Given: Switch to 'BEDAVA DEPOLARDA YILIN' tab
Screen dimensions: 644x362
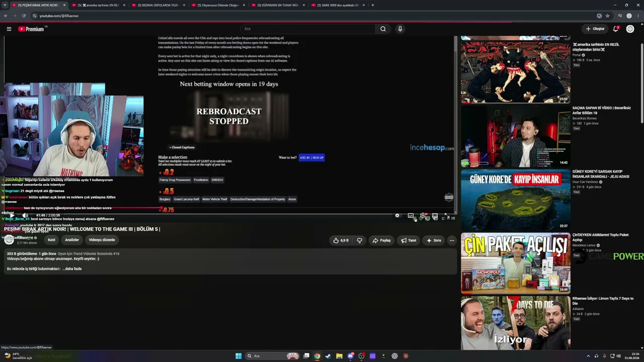Looking at the screenshot, I should click(158, 5).
